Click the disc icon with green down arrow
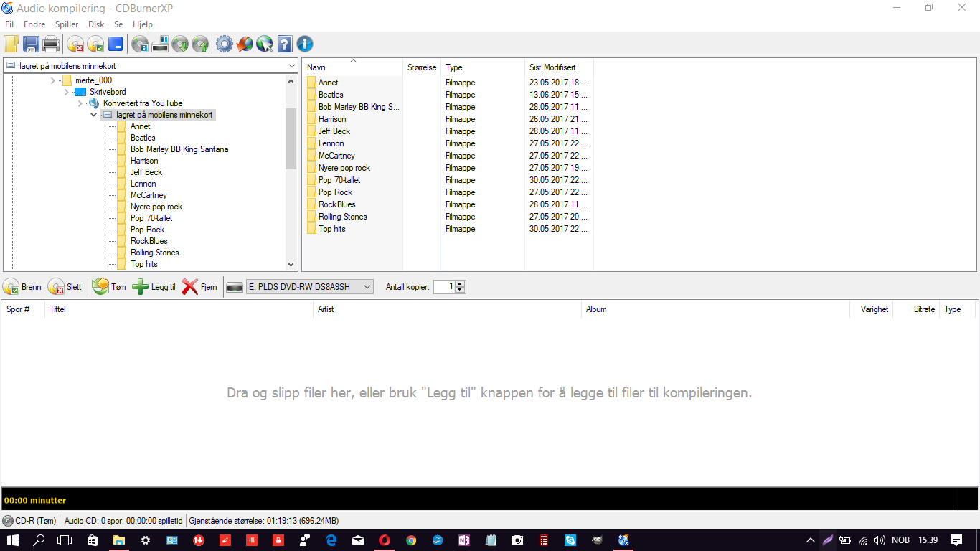This screenshot has width=980, height=551. [180, 44]
